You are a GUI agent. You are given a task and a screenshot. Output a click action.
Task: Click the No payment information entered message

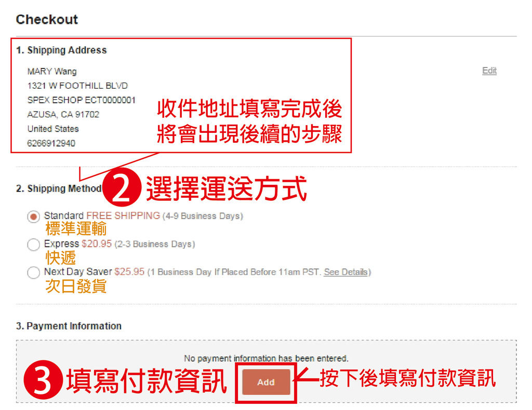pos(266,358)
